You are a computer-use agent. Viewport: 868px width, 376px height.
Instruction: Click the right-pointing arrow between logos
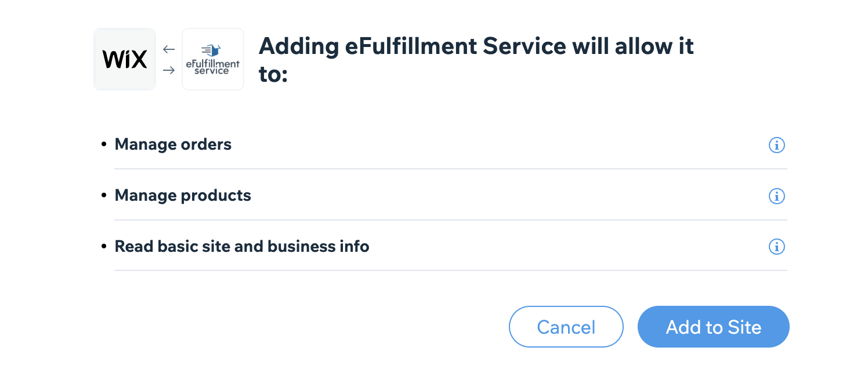pyautogui.click(x=169, y=70)
